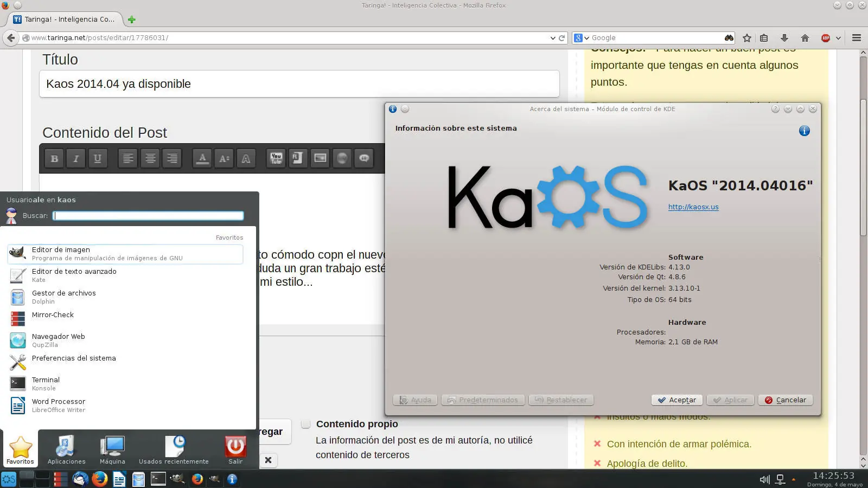Open a new Firefox tab
This screenshot has width=868, height=488.
click(x=131, y=20)
